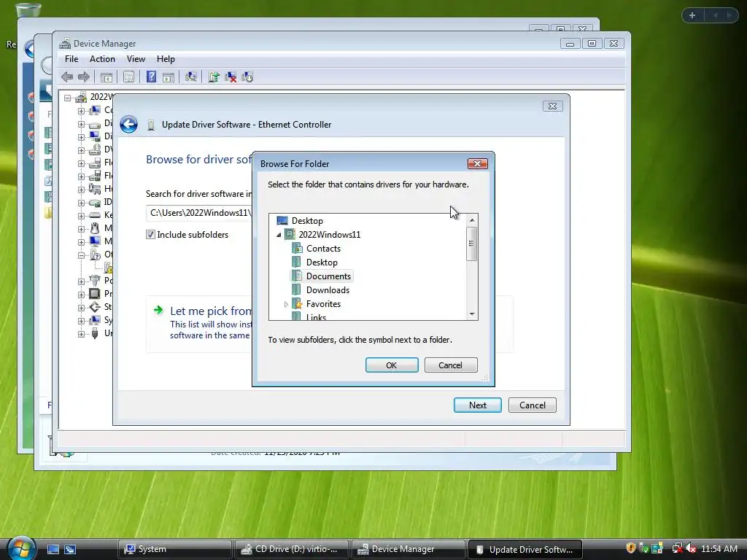The image size is (747, 560).
Task: Select Contacts folder in folder tree
Action: 323,249
